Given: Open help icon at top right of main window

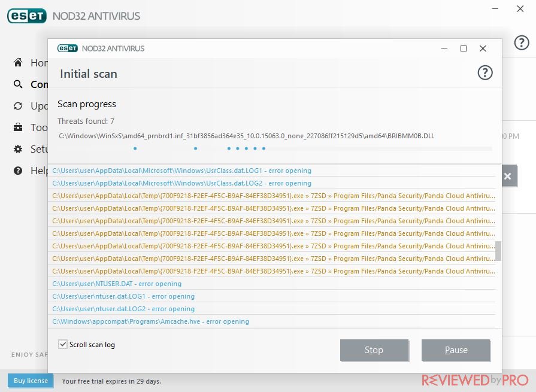Looking at the screenshot, I should (522, 42).
